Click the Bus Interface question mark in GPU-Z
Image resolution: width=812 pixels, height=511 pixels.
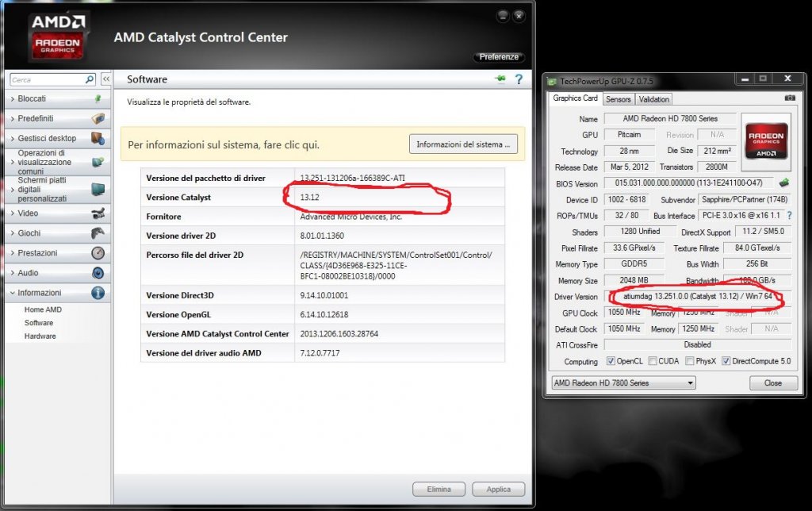tap(789, 215)
